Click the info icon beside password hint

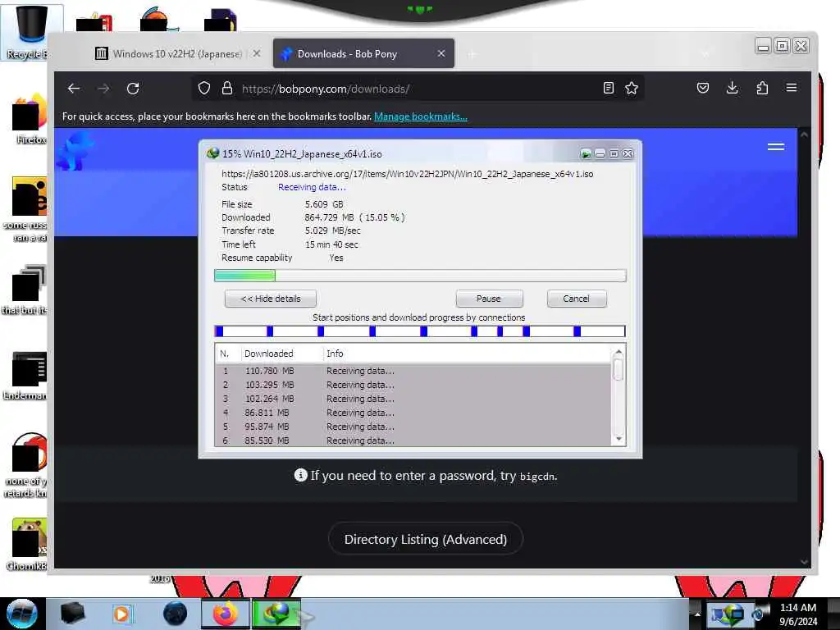[300, 475]
